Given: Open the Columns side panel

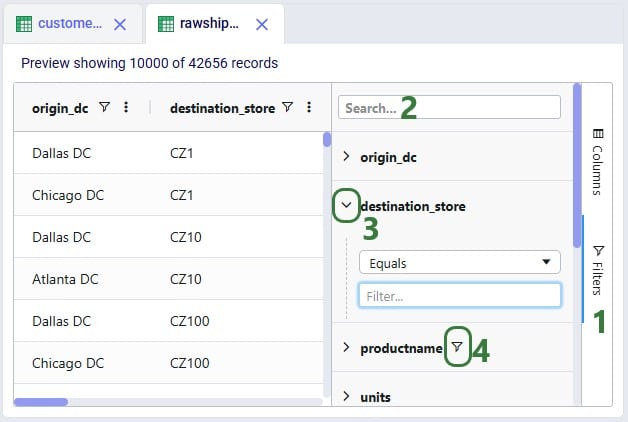Looking at the screenshot, I should [x=597, y=160].
